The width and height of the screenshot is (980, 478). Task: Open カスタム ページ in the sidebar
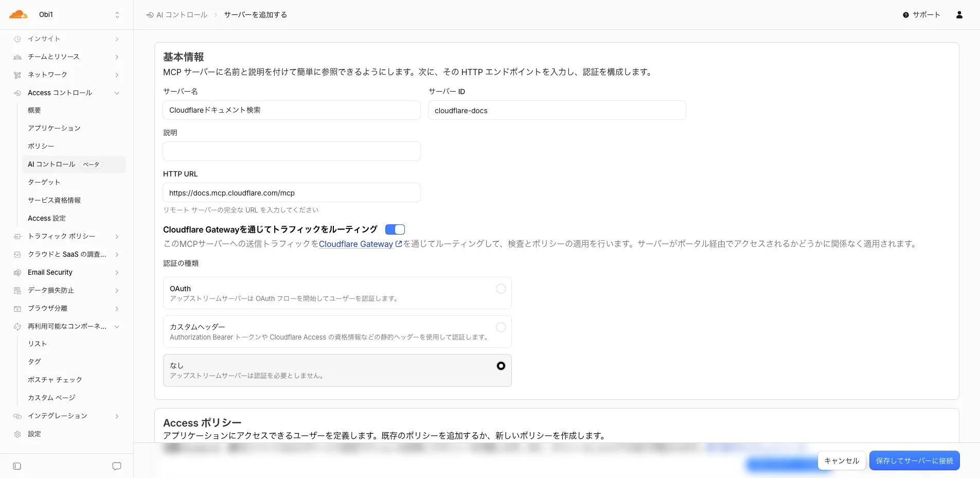tap(51, 398)
